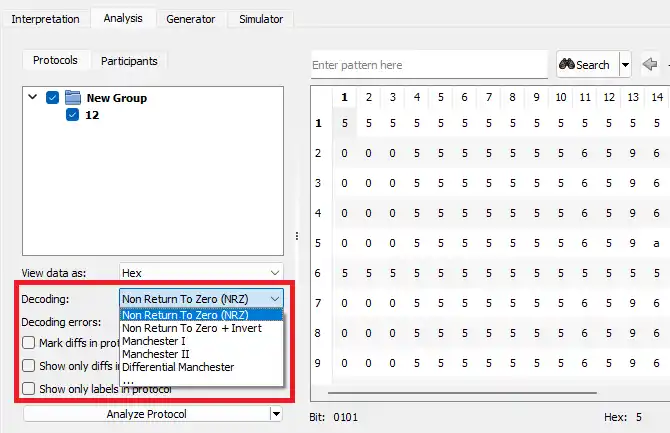Click the left arrow navigation icon

click(x=650, y=64)
